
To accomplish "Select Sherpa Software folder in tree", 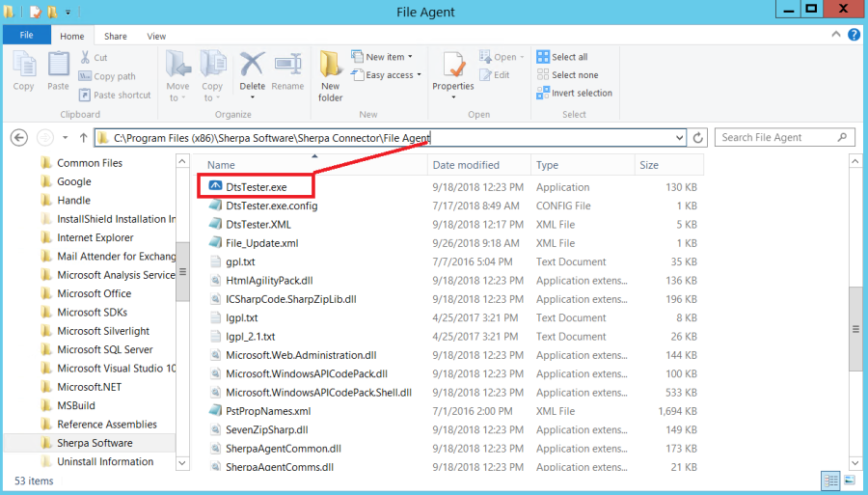I will pos(95,443).
